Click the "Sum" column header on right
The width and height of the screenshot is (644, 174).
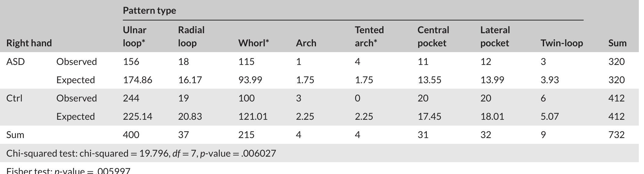[617, 43]
